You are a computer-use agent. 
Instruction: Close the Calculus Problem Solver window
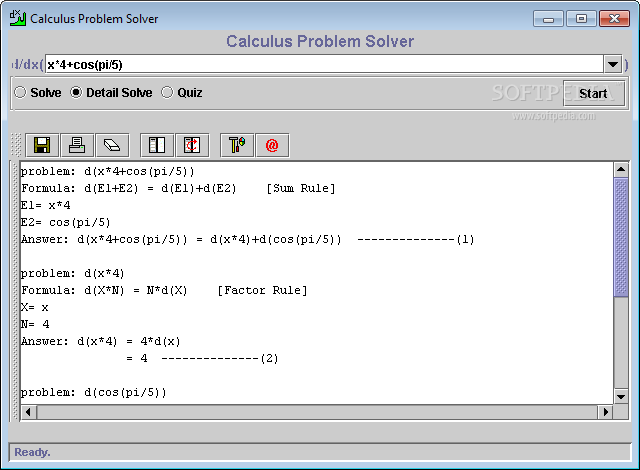pos(614,19)
